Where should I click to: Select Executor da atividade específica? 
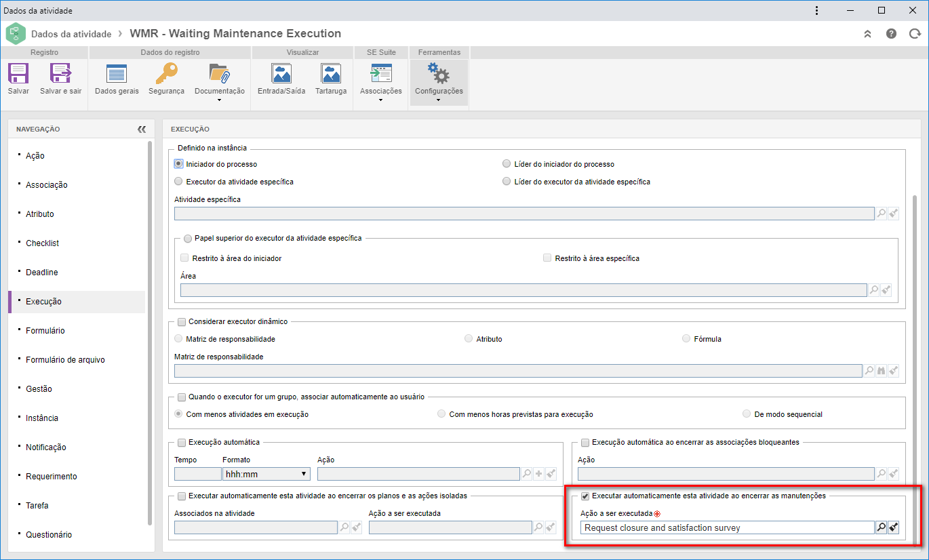[x=179, y=182]
